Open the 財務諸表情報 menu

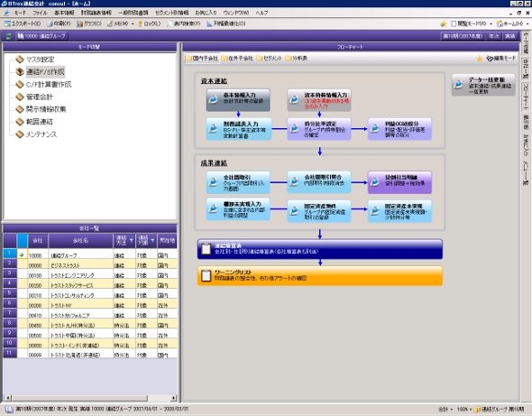tap(96, 13)
